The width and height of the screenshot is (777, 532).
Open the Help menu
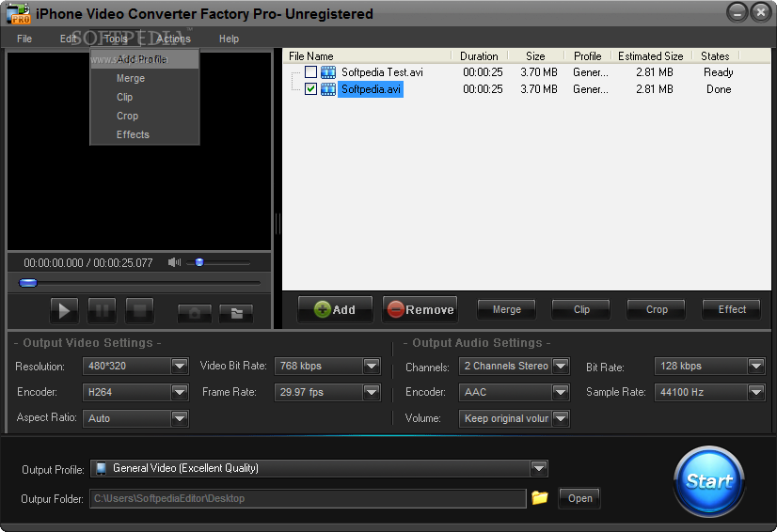(x=229, y=39)
